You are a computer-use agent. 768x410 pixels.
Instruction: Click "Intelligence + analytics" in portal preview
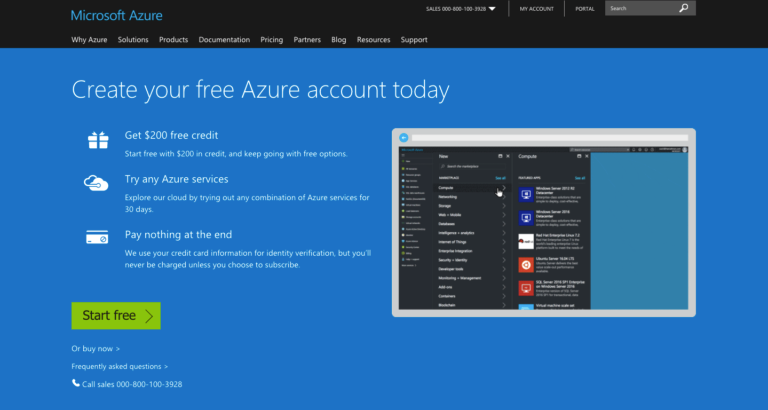point(456,233)
